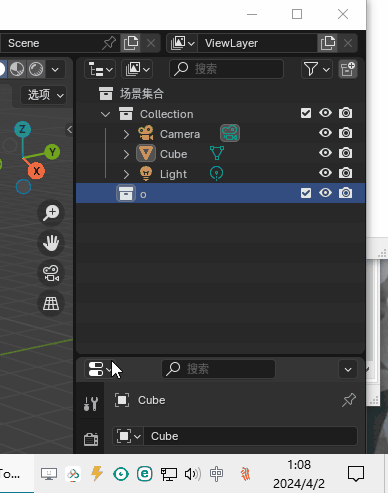The height and width of the screenshot is (493, 388).
Task: Open the ViewLayer browse dropdown
Action: pyautogui.click(x=182, y=43)
